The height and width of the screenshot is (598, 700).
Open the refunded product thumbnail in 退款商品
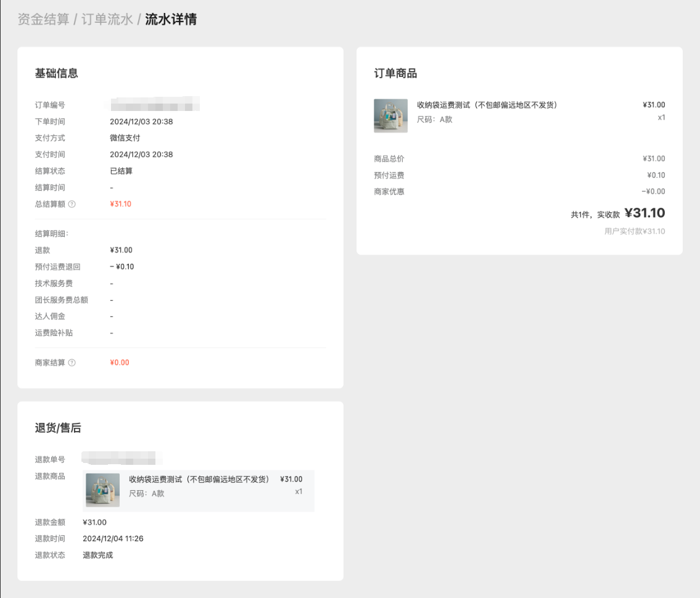(102, 490)
